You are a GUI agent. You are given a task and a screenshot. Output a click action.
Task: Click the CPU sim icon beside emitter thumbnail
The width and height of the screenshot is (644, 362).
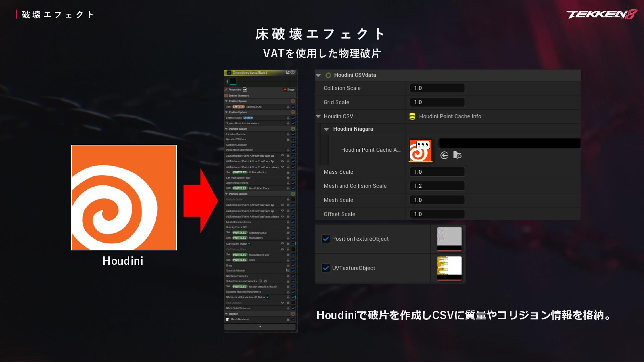coord(227,81)
